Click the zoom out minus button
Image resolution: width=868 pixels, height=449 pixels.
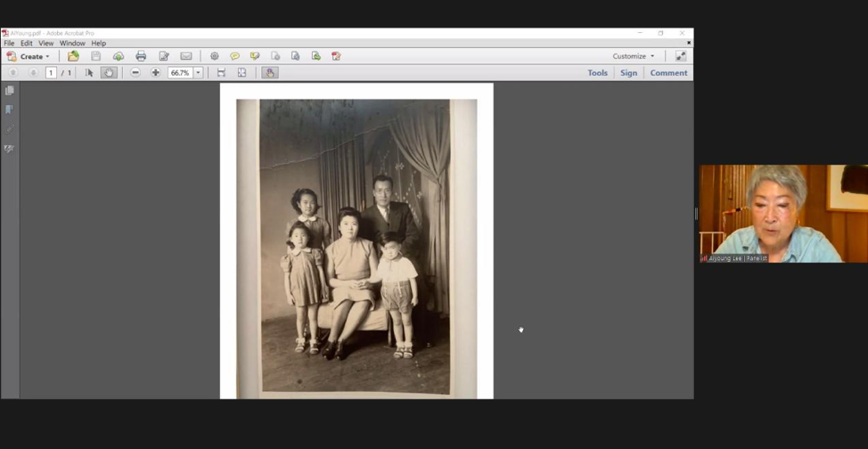[135, 72]
